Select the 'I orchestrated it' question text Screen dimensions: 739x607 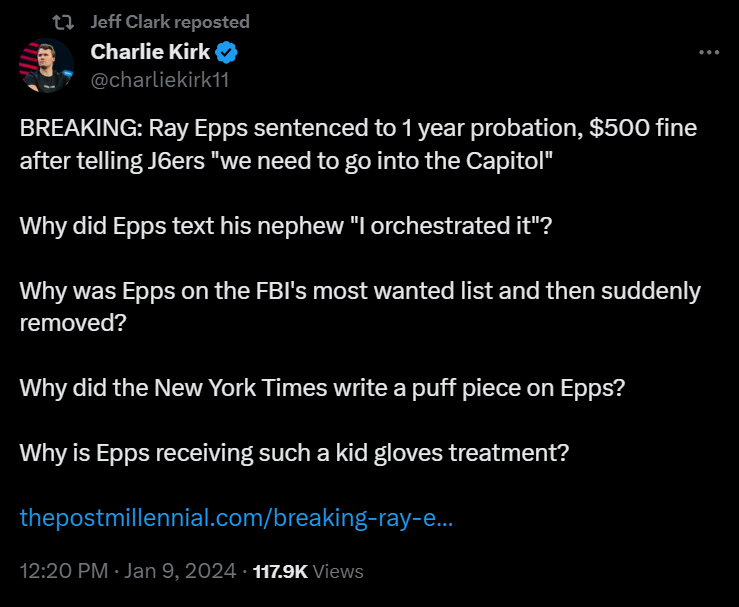click(286, 226)
